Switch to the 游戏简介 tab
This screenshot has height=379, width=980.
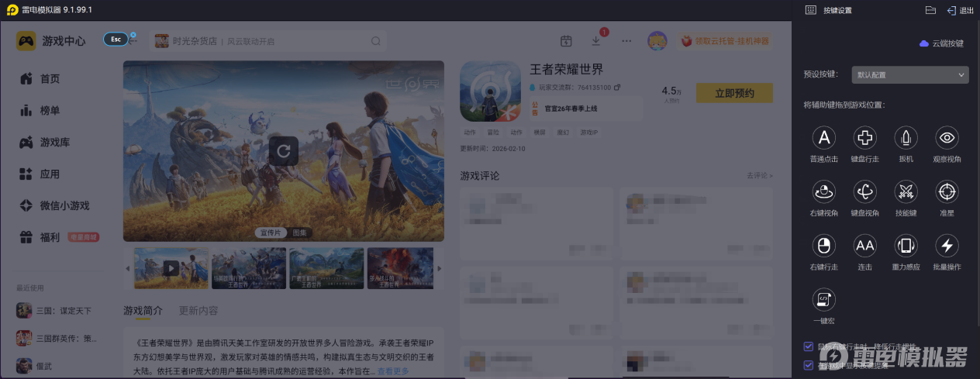click(x=143, y=311)
